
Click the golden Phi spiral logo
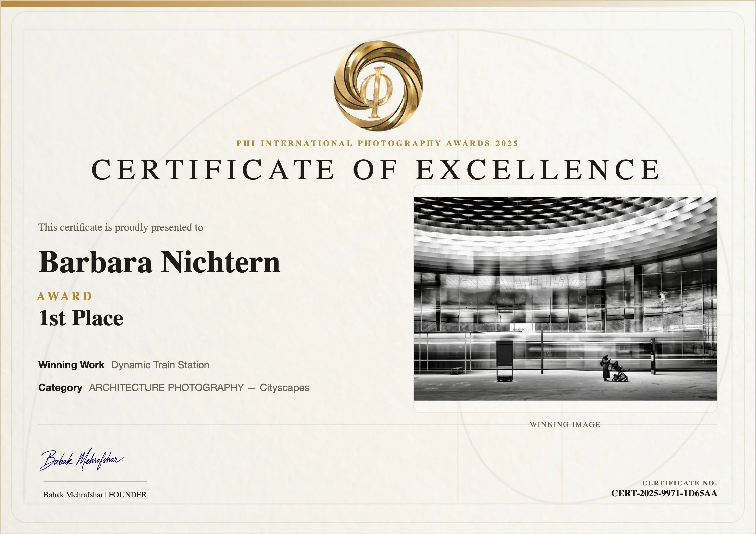(378, 86)
